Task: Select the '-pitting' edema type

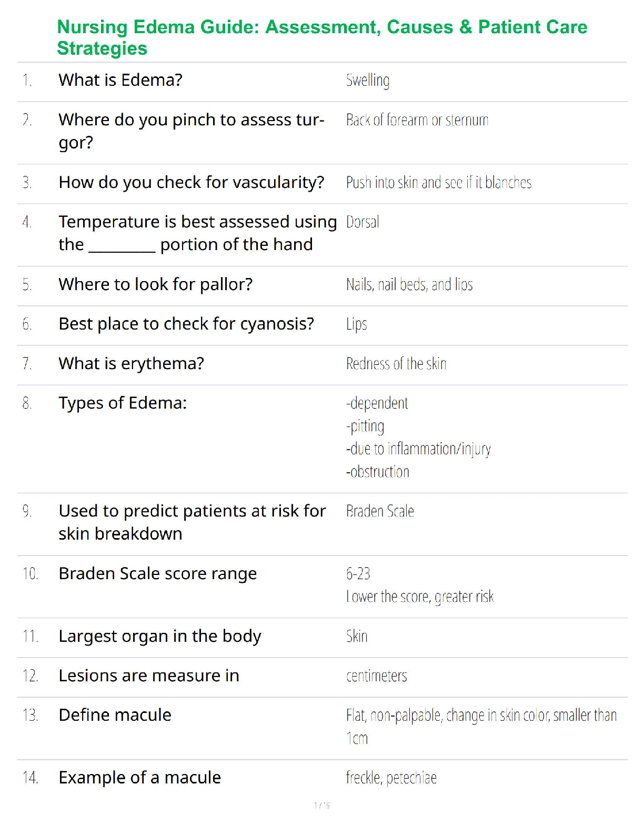Action: 365,426
